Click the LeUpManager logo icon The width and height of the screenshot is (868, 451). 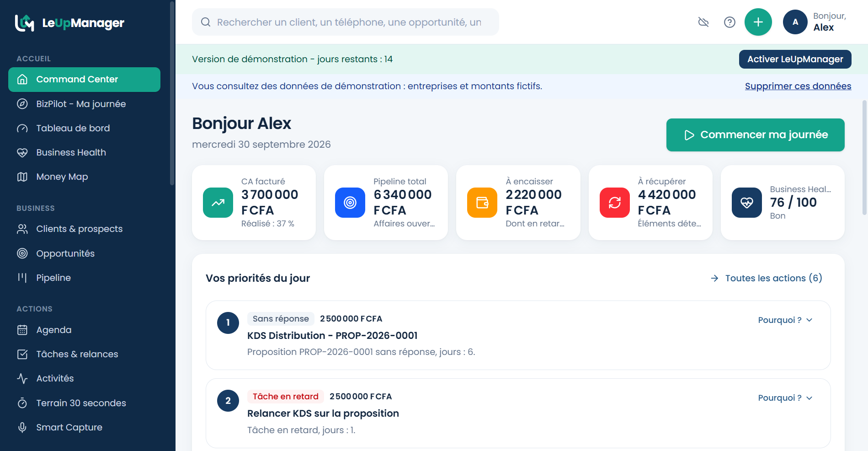pos(25,23)
